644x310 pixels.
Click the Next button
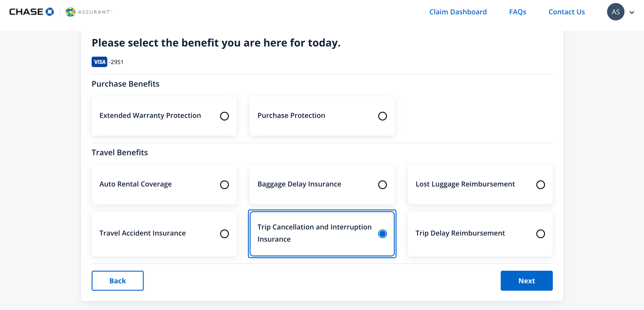coord(526,280)
